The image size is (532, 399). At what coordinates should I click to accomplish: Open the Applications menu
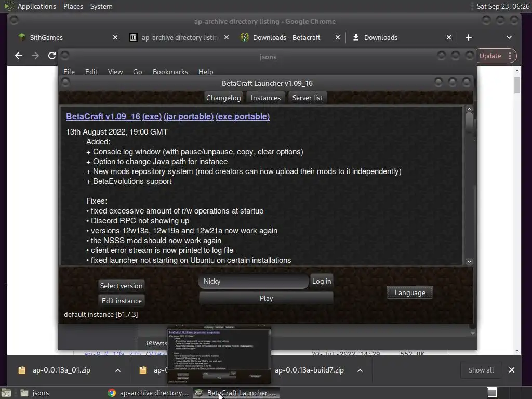coord(37,6)
